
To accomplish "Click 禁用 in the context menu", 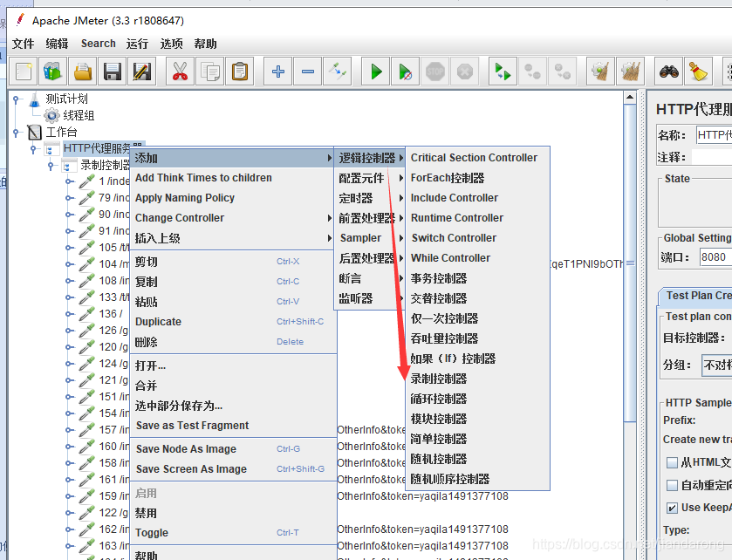I will 232,513.
